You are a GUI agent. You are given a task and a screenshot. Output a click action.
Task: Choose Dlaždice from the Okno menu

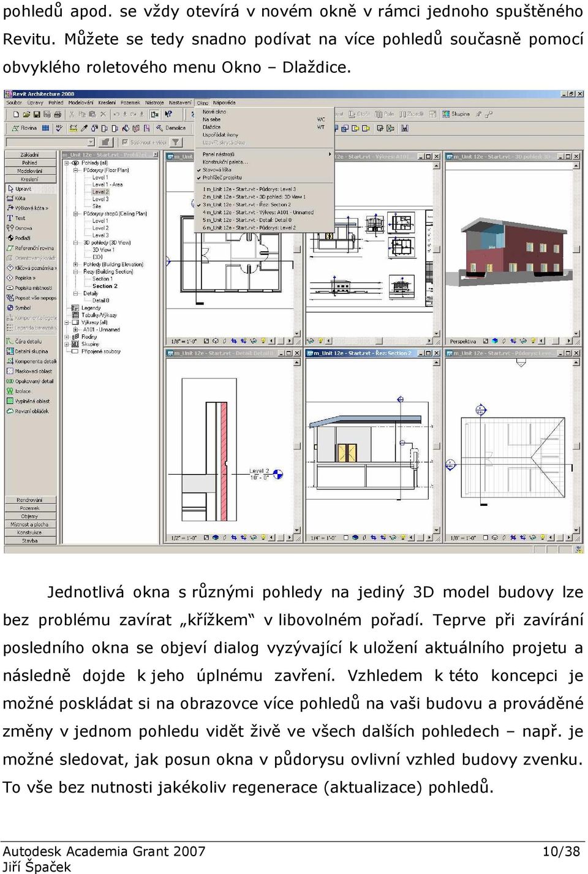click(263, 127)
